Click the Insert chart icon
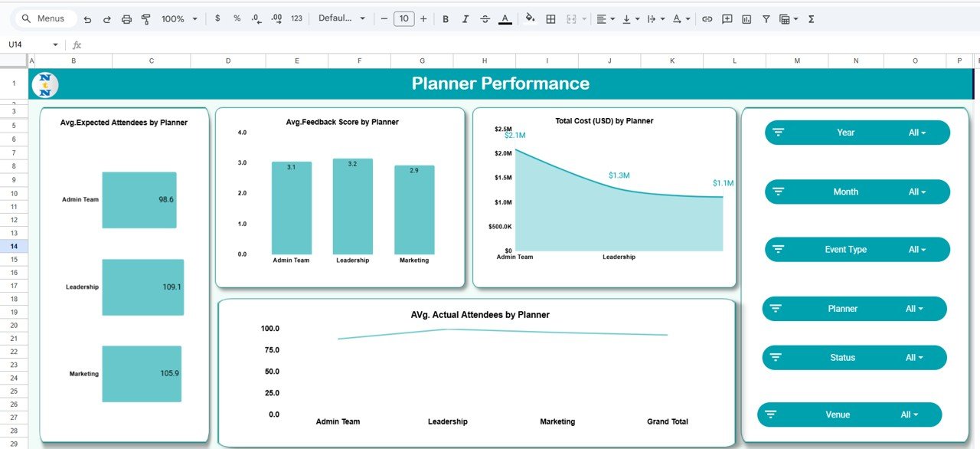Screen dimensions: 980x449 click(x=746, y=18)
